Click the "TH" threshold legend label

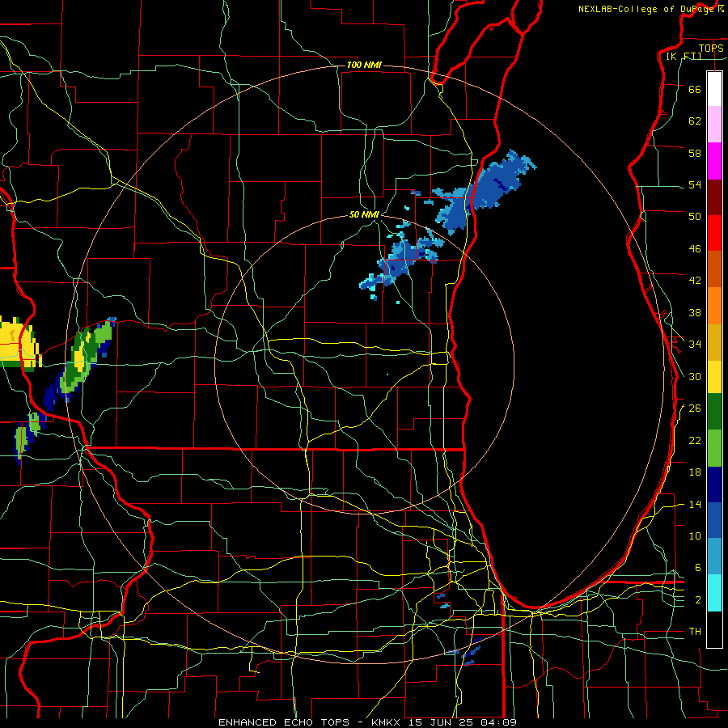[x=695, y=632]
